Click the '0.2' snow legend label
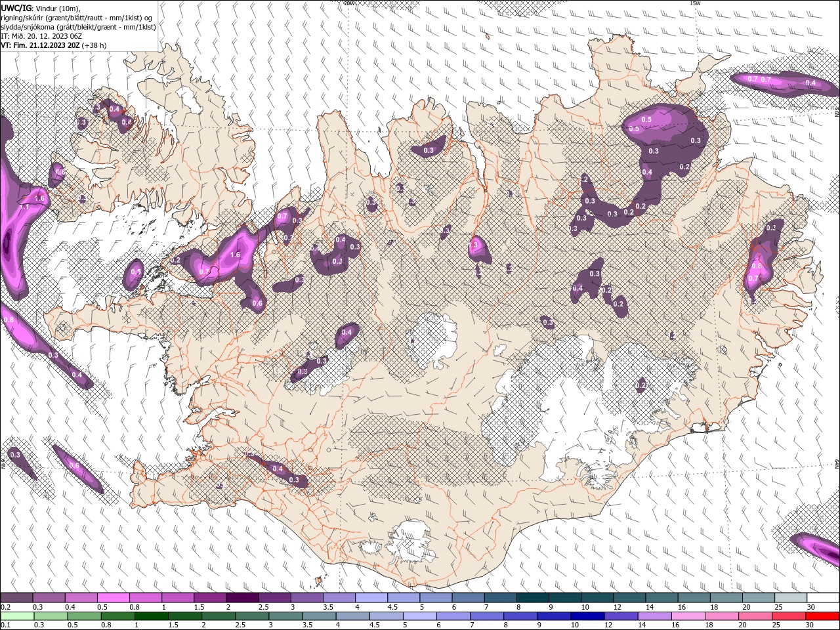 click(5, 607)
